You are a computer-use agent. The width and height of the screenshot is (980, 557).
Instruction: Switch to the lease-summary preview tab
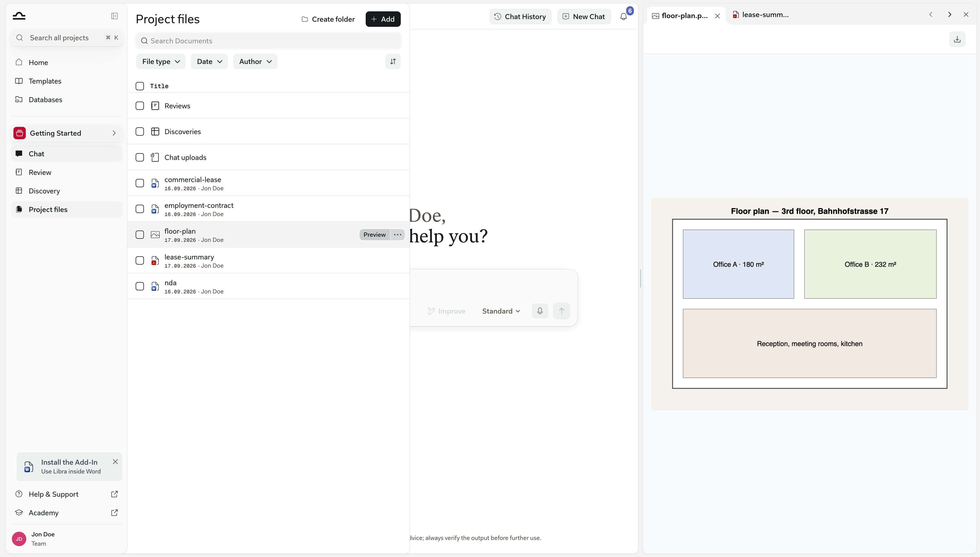[761, 15]
